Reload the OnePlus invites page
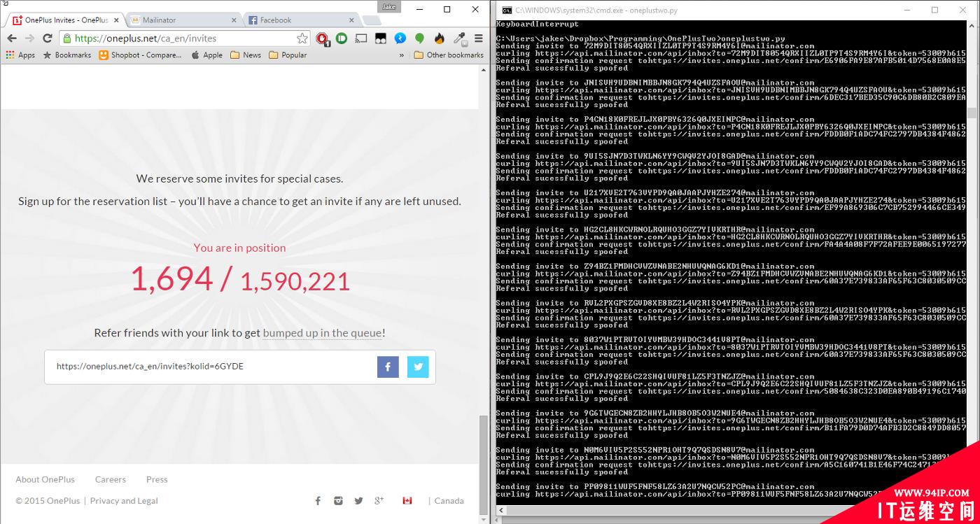The height and width of the screenshot is (524, 980). click(48, 38)
